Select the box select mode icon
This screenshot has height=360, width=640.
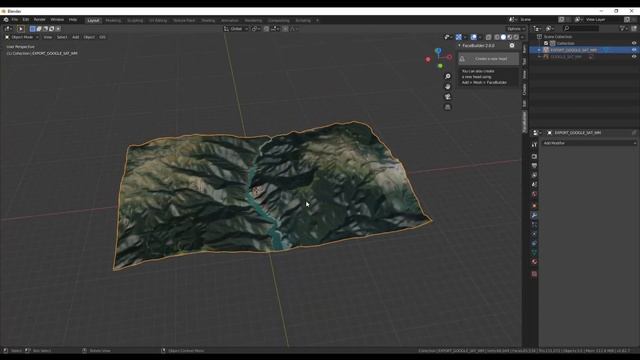pos(33,29)
